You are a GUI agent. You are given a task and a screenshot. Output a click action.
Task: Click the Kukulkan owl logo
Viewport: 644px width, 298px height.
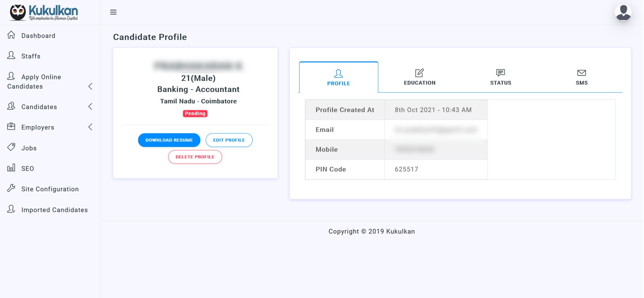coord(18,12)
